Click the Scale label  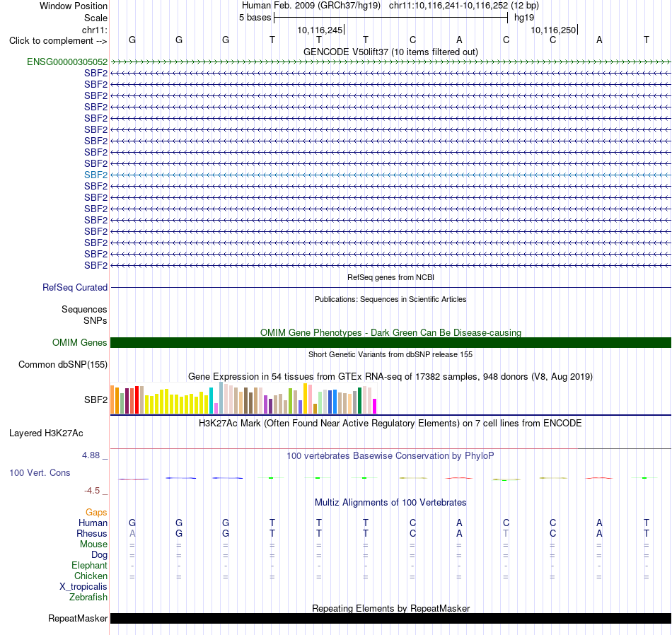(x=95, y=18)
